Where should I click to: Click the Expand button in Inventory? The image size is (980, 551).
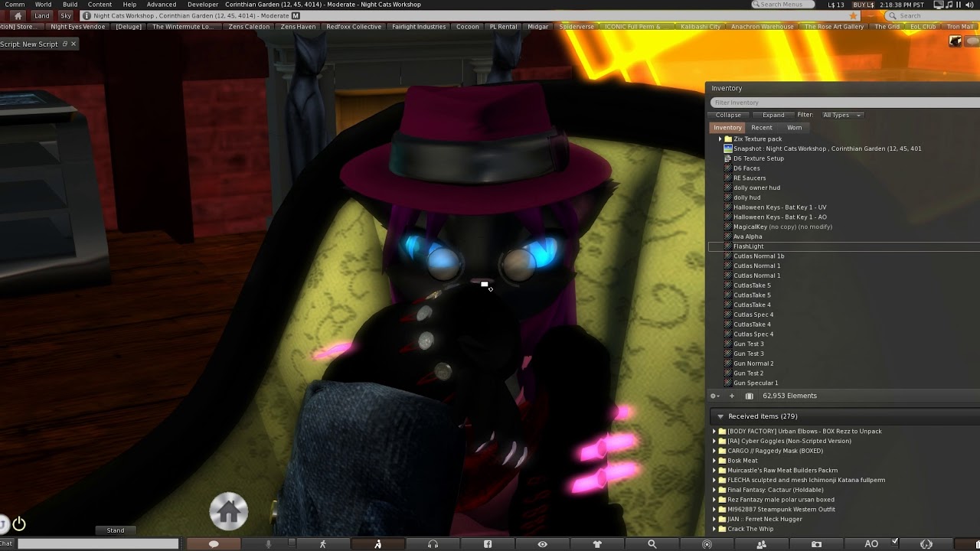pyautogui.click(x=773, y=115)
